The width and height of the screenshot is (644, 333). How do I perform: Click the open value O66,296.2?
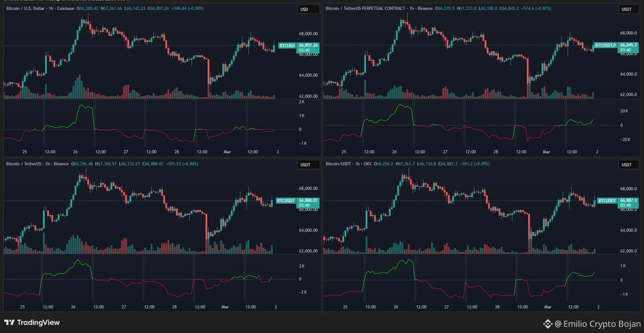[384, 164]
